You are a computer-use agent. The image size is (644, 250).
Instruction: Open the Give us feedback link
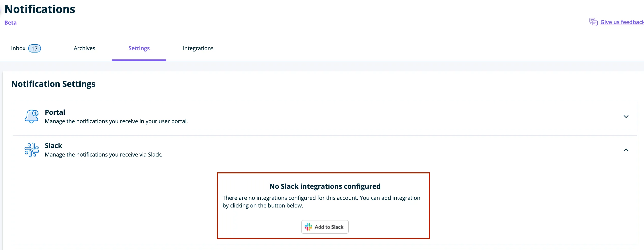(x=621, y=22)
